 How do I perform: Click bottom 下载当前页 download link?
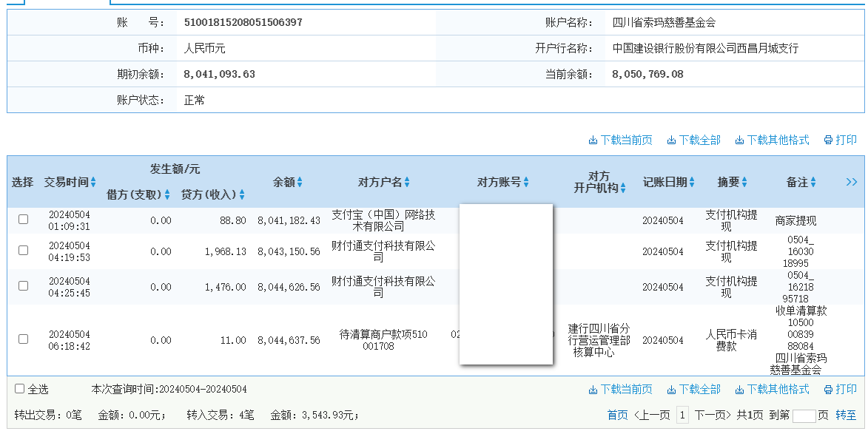point(620,389)
